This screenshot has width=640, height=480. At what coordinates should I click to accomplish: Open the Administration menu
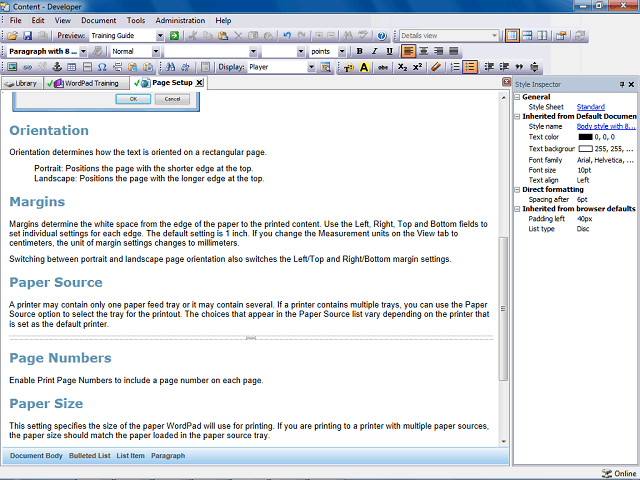click(180, 20)
